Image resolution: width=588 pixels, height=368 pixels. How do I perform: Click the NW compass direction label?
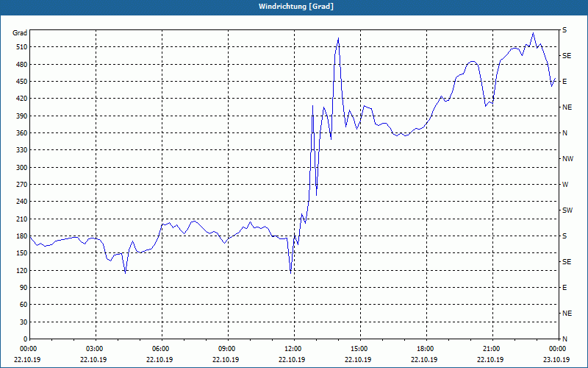(x=567, y=159)
